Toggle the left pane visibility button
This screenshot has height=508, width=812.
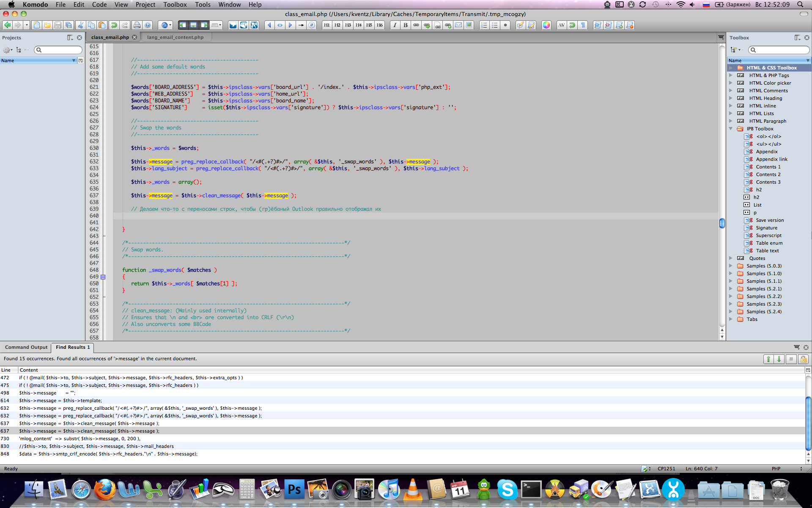pos(183,25)
